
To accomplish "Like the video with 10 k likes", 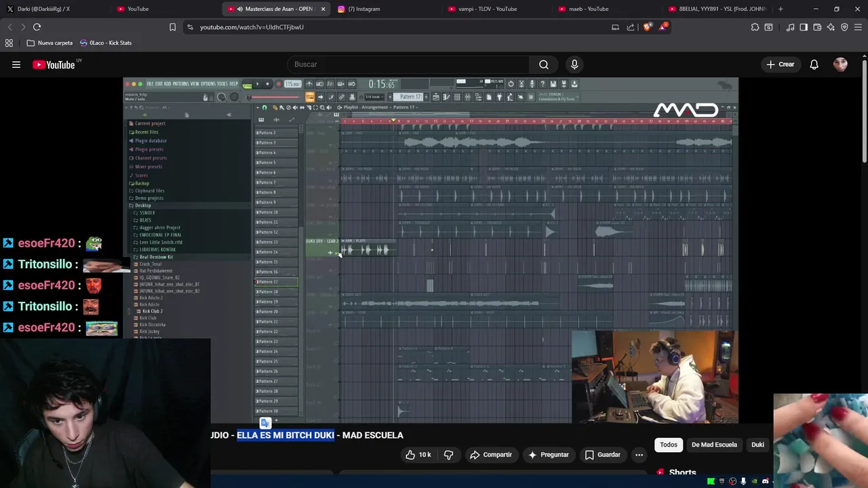I will coord(419,455).
